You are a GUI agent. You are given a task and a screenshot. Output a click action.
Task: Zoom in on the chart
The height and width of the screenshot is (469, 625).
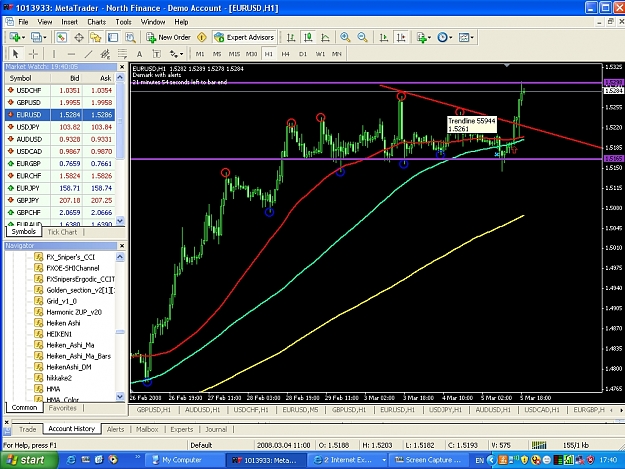[x=345, y=37]
